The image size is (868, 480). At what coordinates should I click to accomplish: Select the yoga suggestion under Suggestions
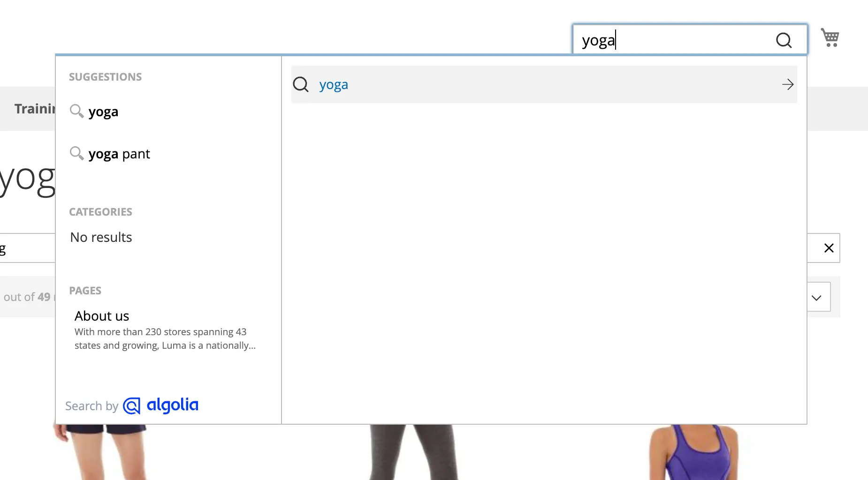click(103, 112)
